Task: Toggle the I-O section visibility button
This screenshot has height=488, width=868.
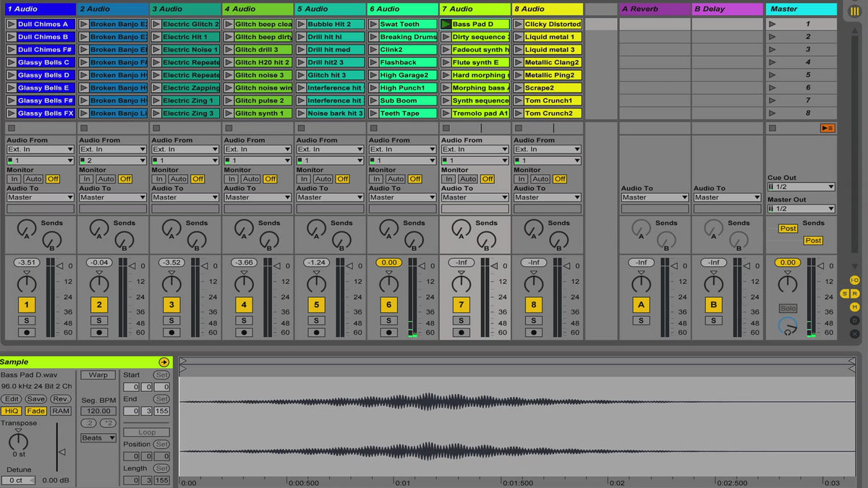Action: [x=854, y=281]
